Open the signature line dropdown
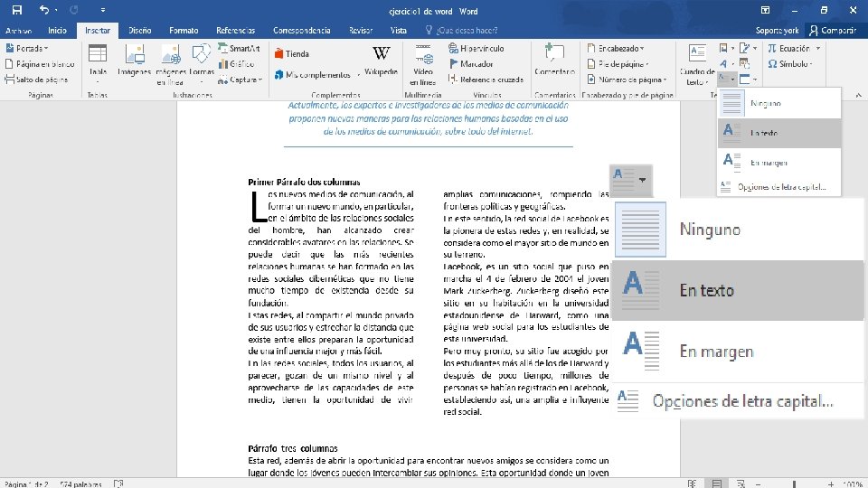The width and height of the screenshot is (868, 488). 749,48
